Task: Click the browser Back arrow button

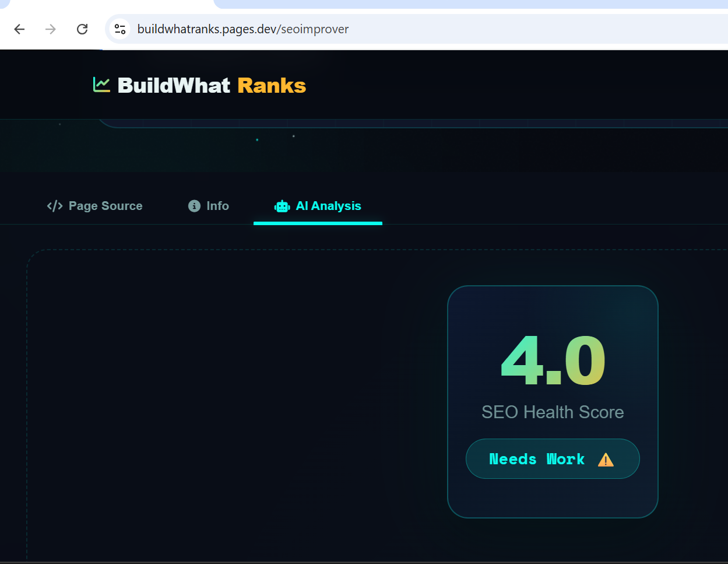Action: pyautogui.click(x=19, y=29)
